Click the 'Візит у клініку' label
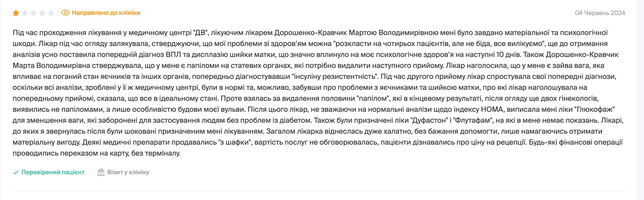Screen dimensions: 644x200 click(x=128, y=172)
